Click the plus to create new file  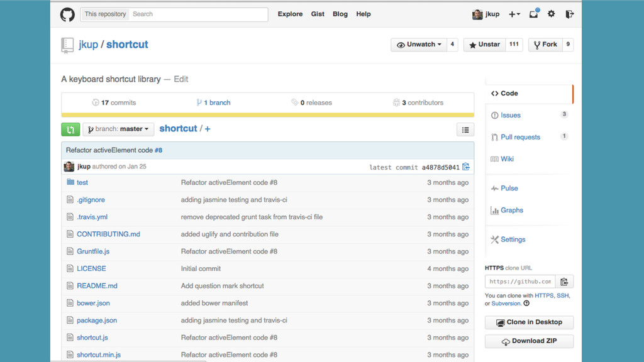tap(208, 129)
